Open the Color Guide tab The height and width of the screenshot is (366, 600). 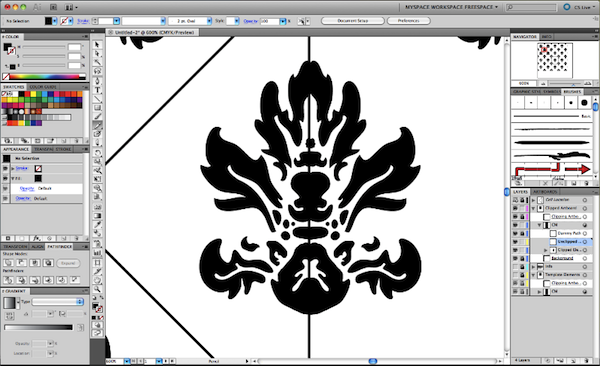pos(43,87)
